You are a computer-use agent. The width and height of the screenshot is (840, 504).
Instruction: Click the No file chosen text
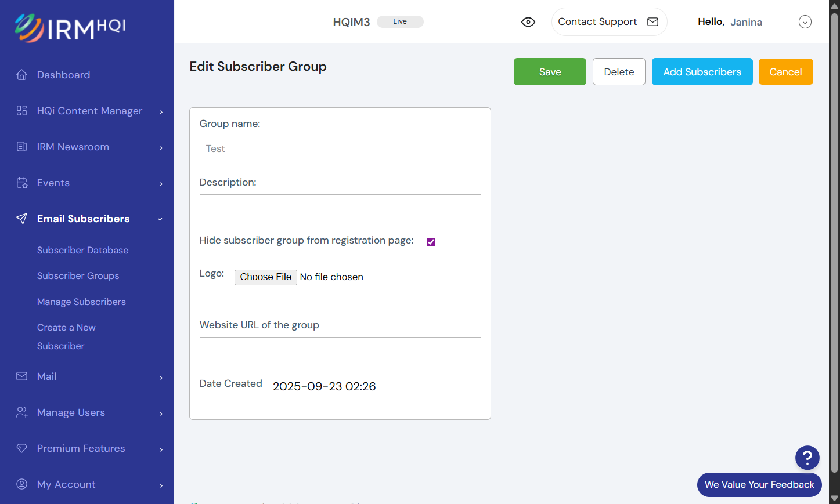point(331,277)
